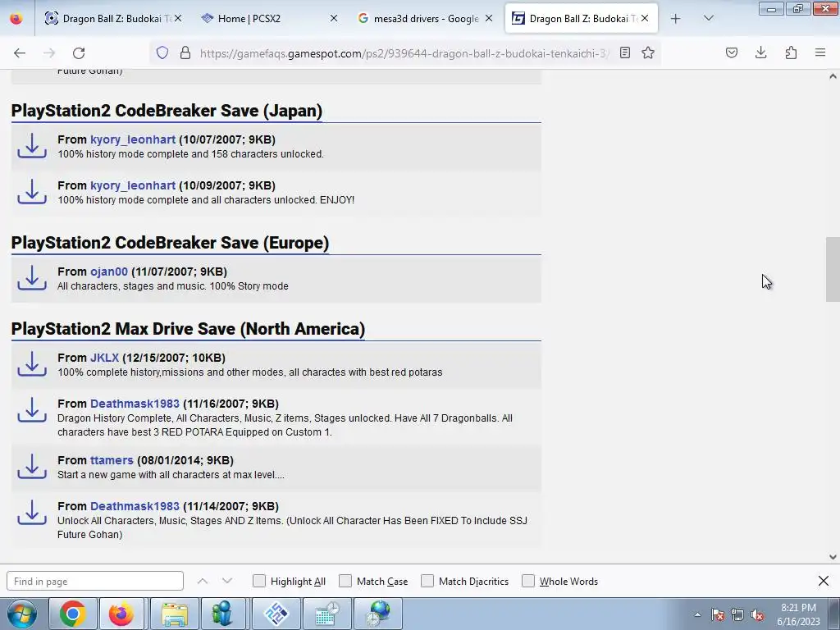Enable Match Diacritics checkbox

tap(427, 581)
